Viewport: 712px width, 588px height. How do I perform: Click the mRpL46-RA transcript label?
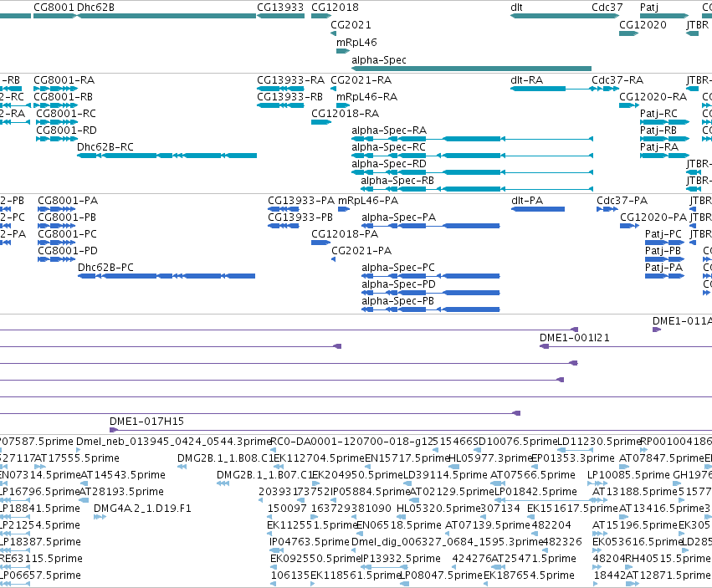(x=367, y=97)
